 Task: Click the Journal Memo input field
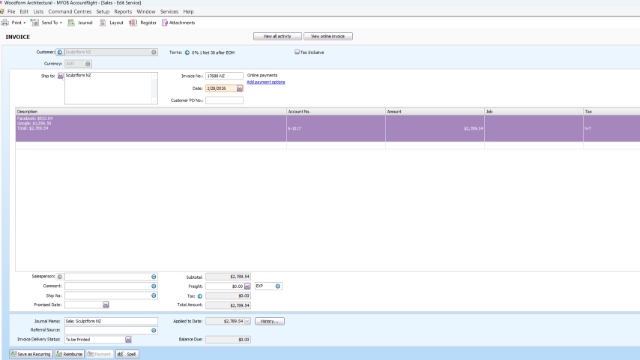111,321
